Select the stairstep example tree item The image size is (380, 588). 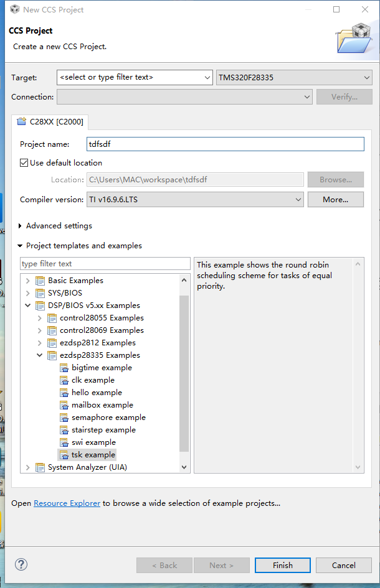[103, 430]
